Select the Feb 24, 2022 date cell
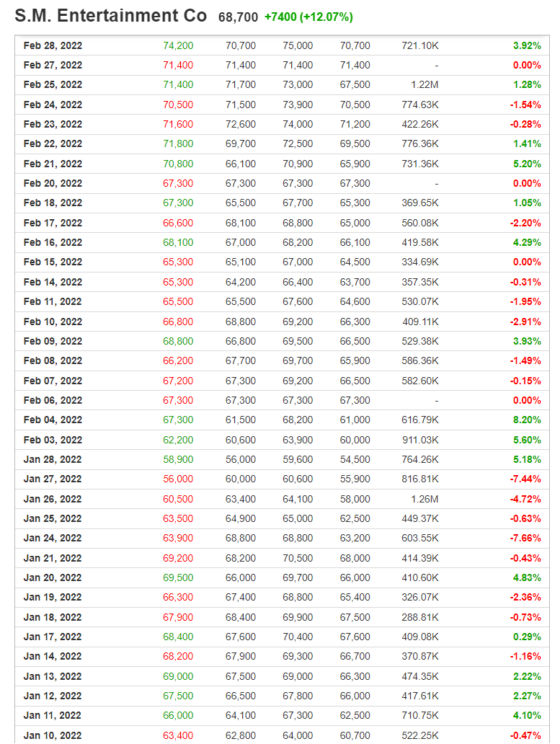This screenshot has width=560, height=744. click(x=53, y=105)
